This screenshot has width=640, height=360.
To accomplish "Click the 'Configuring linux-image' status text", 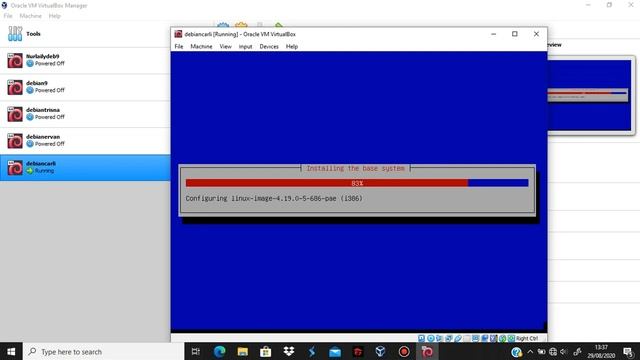I will [274, 198].
